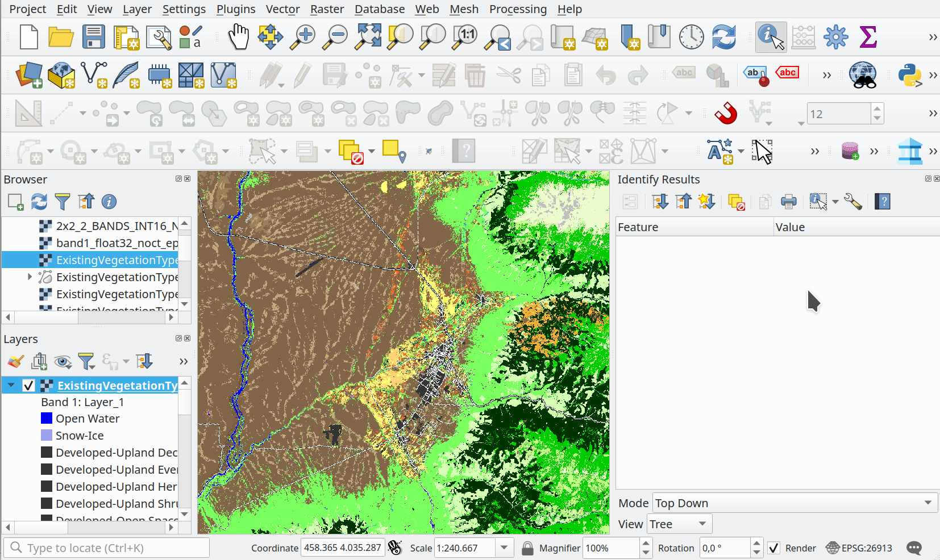The width and height of the screenshot is (940, 560).
Task: Open the Data Source Manager
Action: pos(29,74)
